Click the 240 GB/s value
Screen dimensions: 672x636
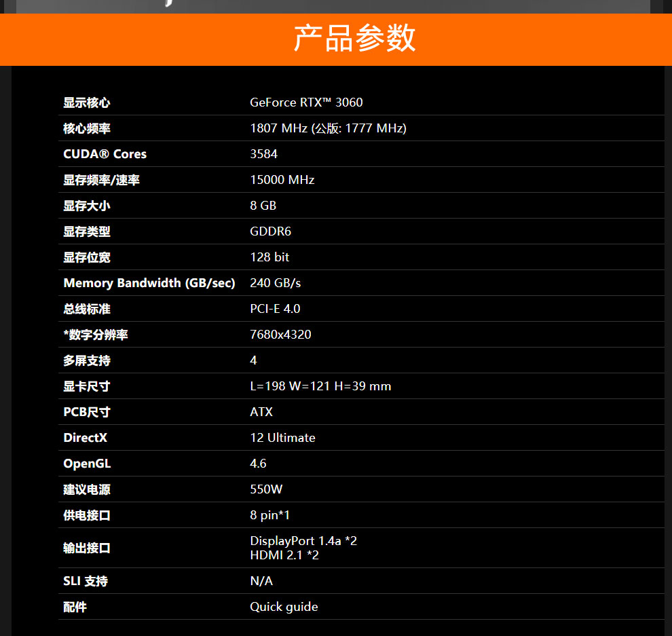tap(276, 283)
